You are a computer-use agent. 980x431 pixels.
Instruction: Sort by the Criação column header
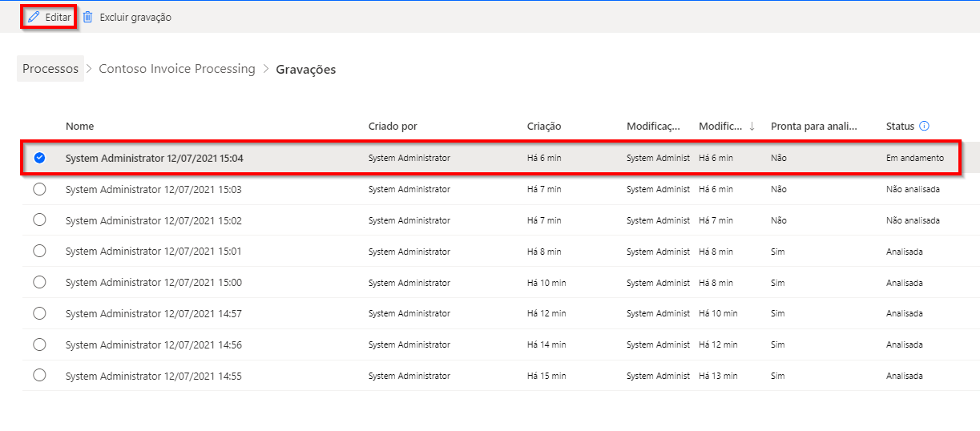pyautogui.click(x=544, y=127)
